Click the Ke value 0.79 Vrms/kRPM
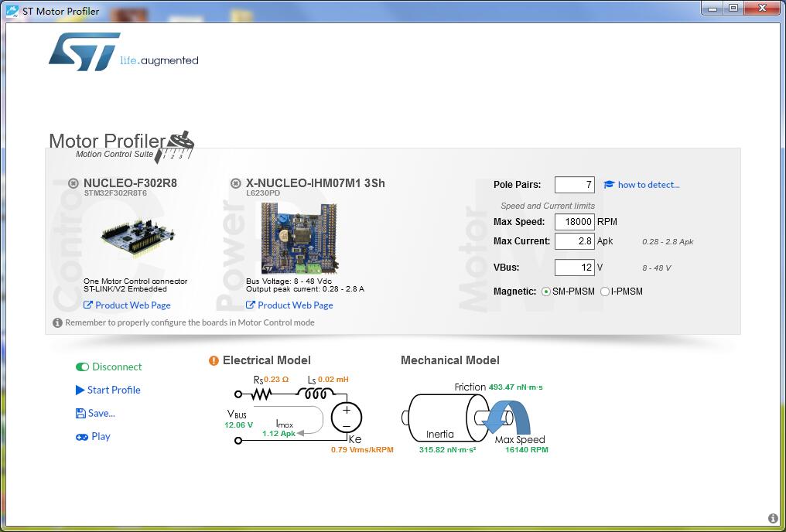This screenshot has height=532, width=786. [x=362, y=450]
